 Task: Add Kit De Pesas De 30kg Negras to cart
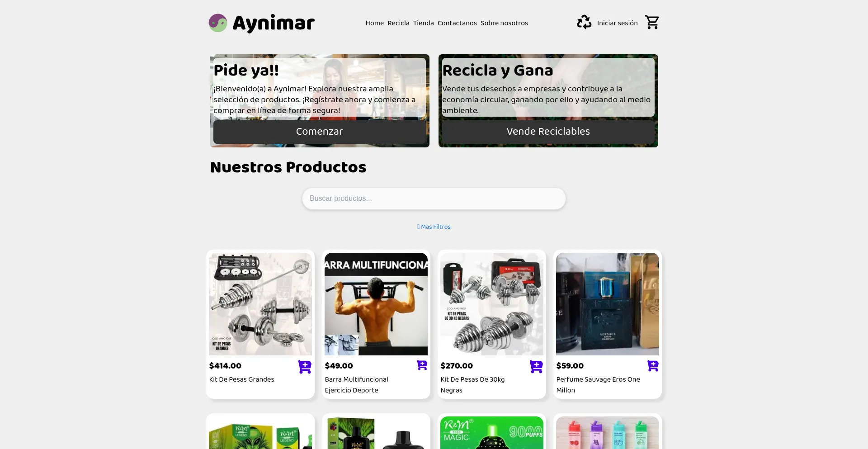pyautogui.click(x=536, y=367)
